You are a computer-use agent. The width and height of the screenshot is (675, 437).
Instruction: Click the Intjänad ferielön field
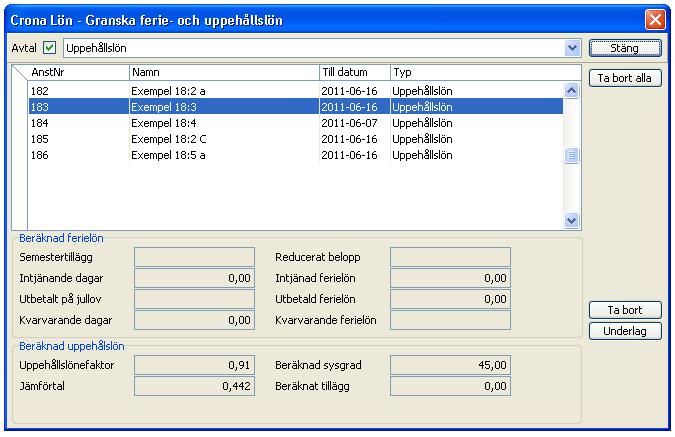click(450, 278)
